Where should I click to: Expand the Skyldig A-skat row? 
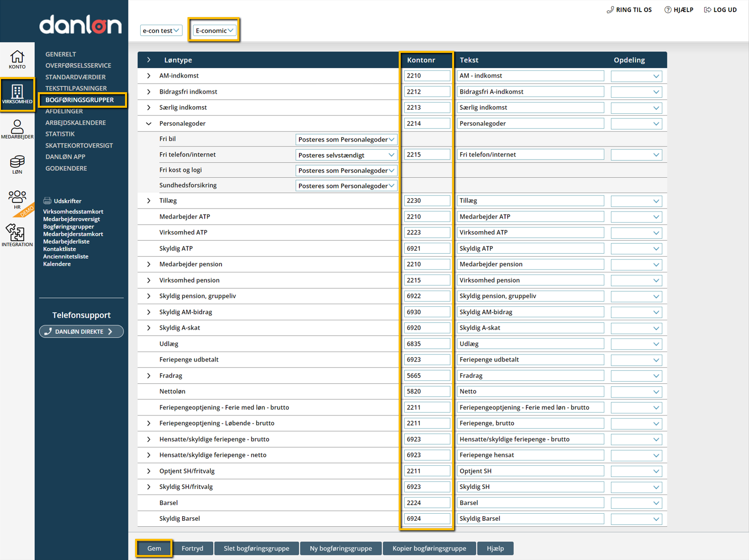coord(149,328)
